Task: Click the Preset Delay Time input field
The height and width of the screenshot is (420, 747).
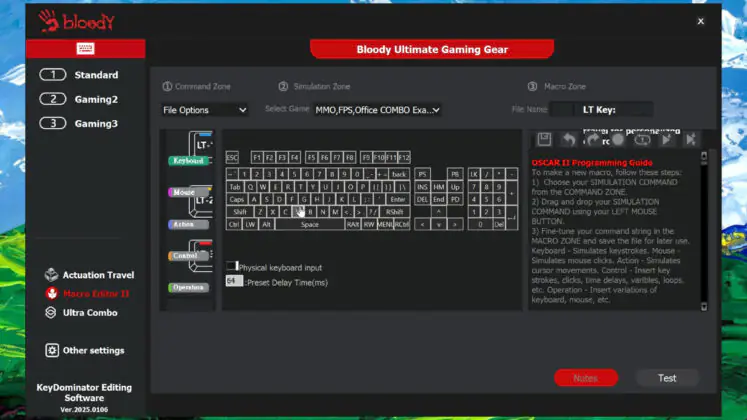Action: 234,281
